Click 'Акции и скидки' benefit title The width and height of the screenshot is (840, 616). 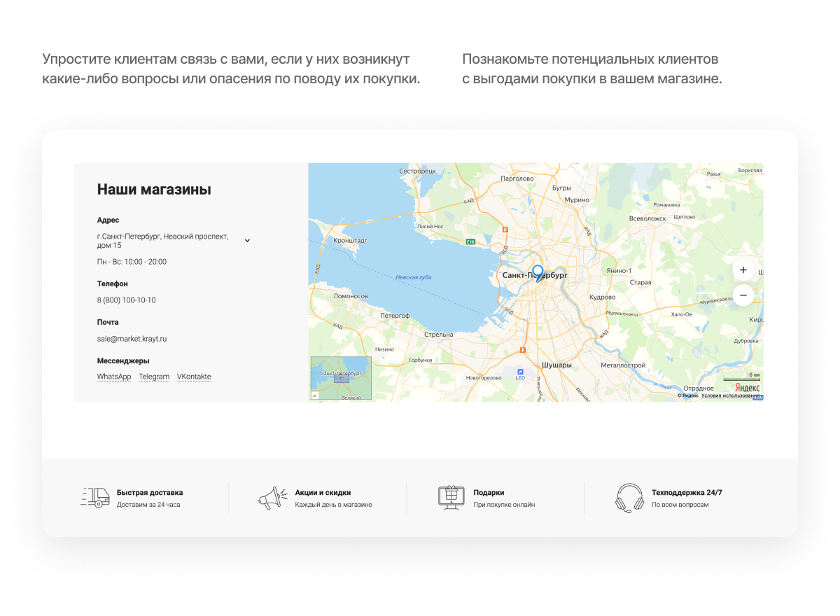[323, 493]
